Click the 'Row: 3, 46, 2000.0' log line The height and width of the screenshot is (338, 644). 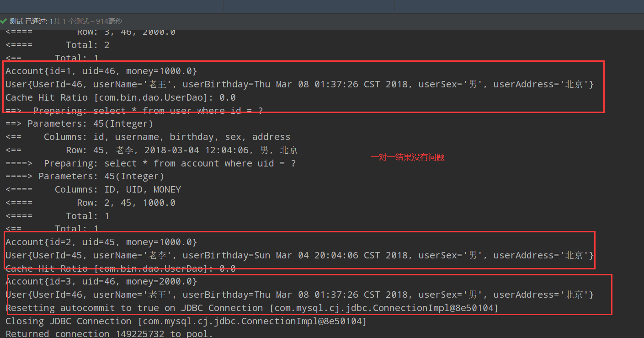click(x=90, y=32)
